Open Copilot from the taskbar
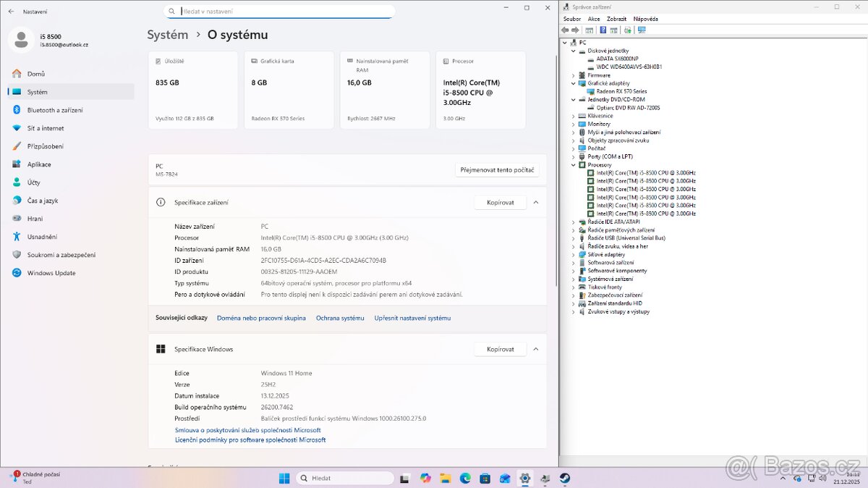Image resolution: width=868 pixels, height=488 pixels. tap(425, 479)
